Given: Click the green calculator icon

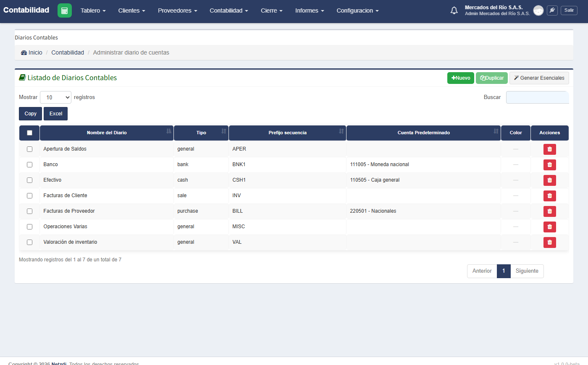Looking at the screenshot, I should click(x=65, y=10).
